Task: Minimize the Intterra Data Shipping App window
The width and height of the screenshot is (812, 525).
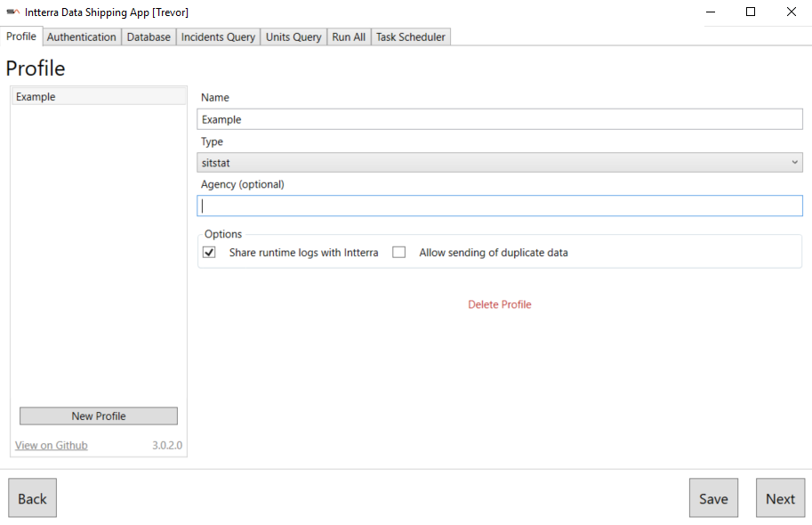Action: [711, 12]
